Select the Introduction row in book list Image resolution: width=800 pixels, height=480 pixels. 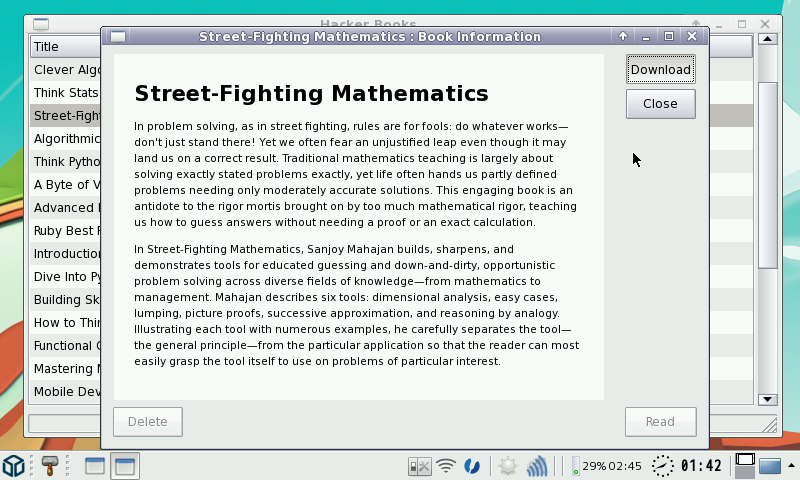(65, 253)
